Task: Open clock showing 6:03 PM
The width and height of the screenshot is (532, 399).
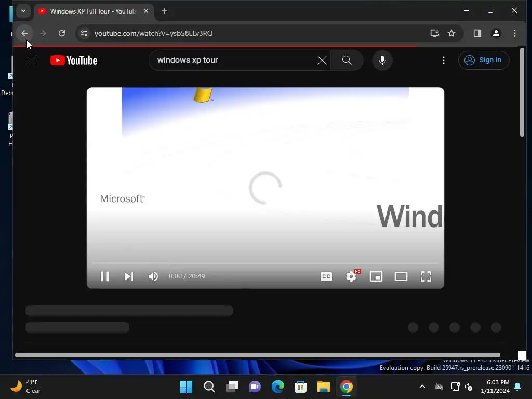Action: [495, 387]
